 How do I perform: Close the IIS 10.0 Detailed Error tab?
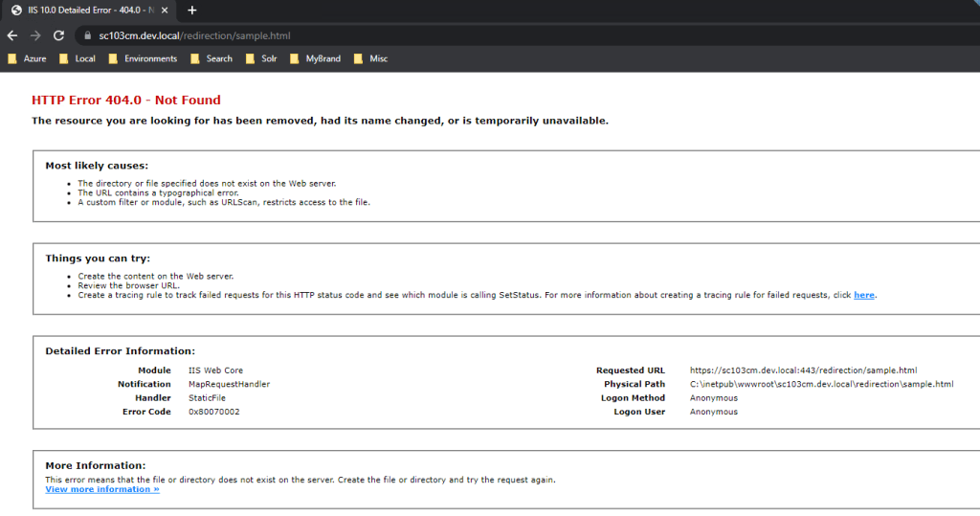click(164, 10)
